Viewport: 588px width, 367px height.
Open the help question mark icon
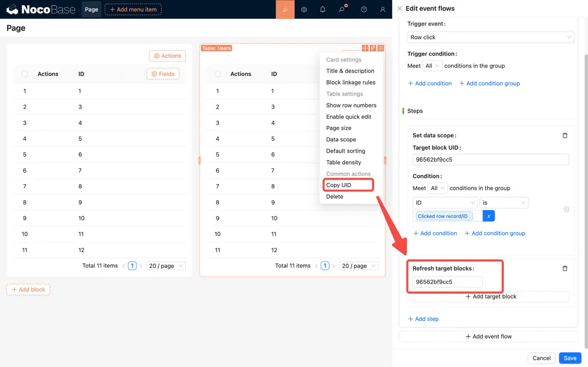(x=364, y=10)
